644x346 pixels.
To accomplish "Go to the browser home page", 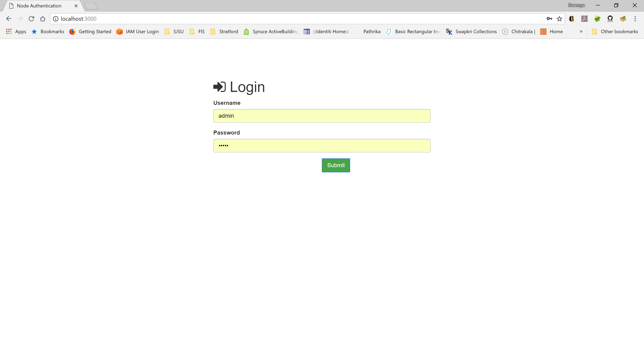I will pos(43,19).
